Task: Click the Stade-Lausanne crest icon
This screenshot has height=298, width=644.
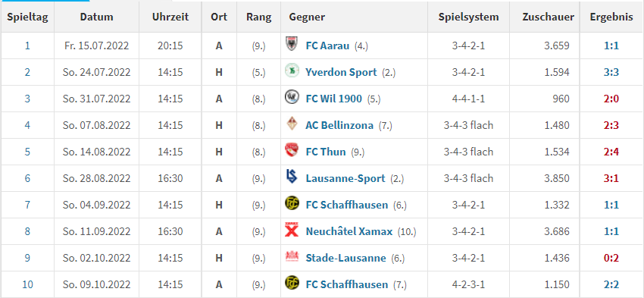Action: tap(291, 257)
